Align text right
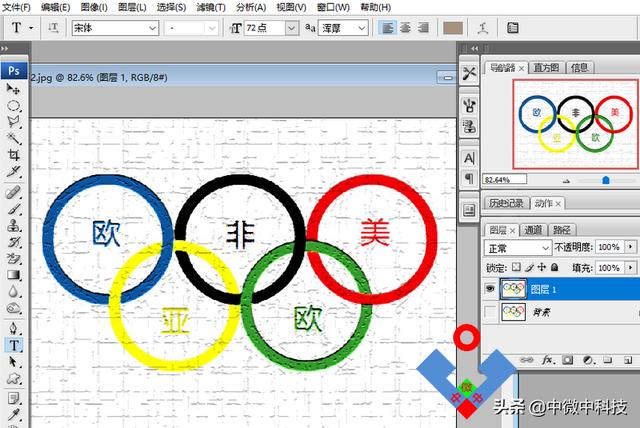640x428 pixels. [423, 28]
